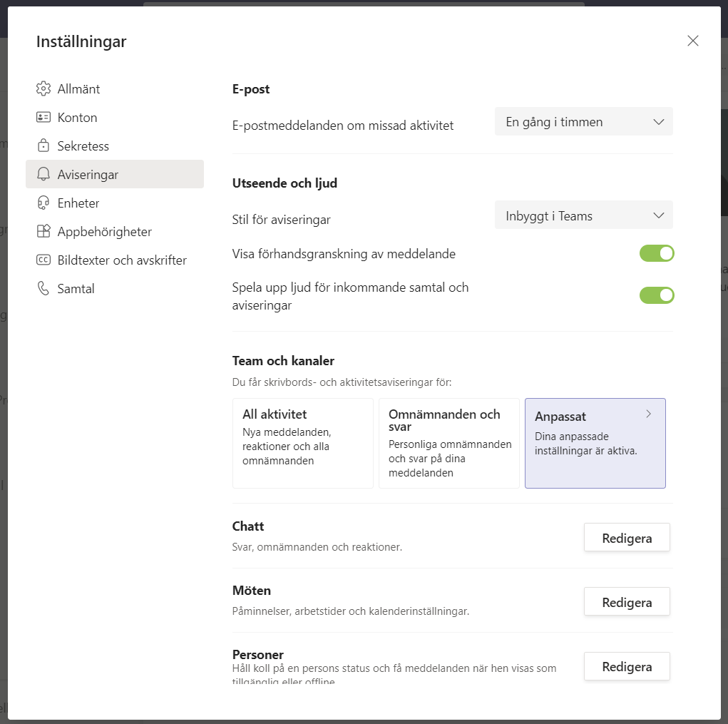Screen dimensions: 728x724
Task: Click the Samtal phone icon
Action: pyautogui.click(x=43, y=289)
